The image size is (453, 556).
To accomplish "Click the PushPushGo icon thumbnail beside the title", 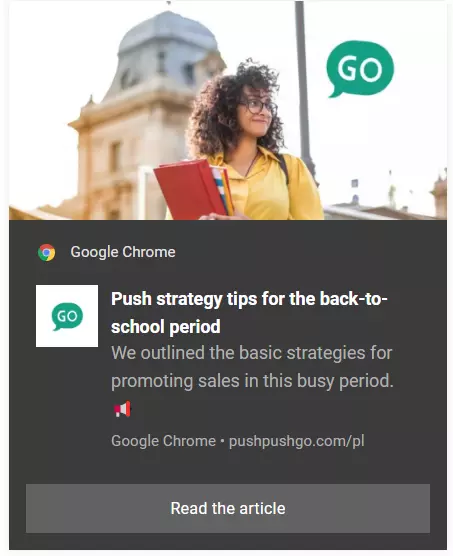I will click(x=67, y=316).
